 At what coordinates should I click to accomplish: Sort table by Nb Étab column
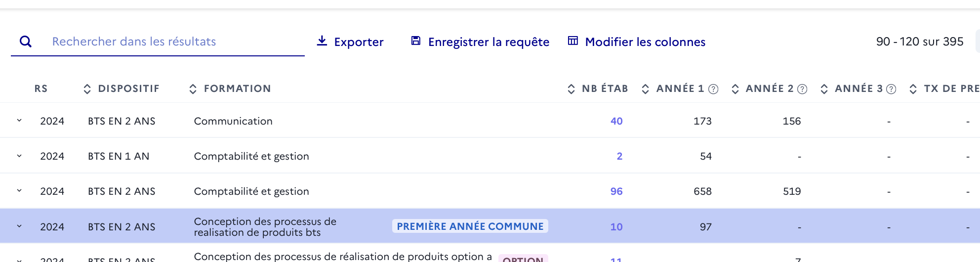click(571, 89)
